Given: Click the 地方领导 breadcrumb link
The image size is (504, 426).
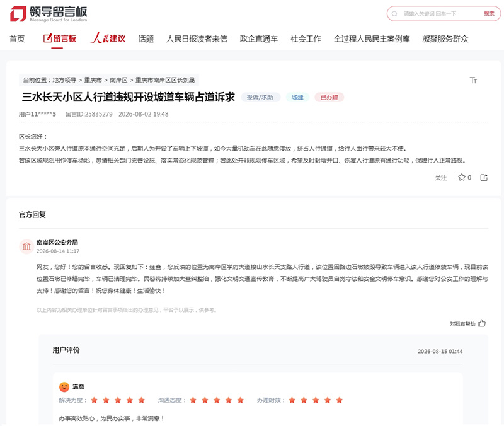Looking at the screenshot, I should coord(64,80).
